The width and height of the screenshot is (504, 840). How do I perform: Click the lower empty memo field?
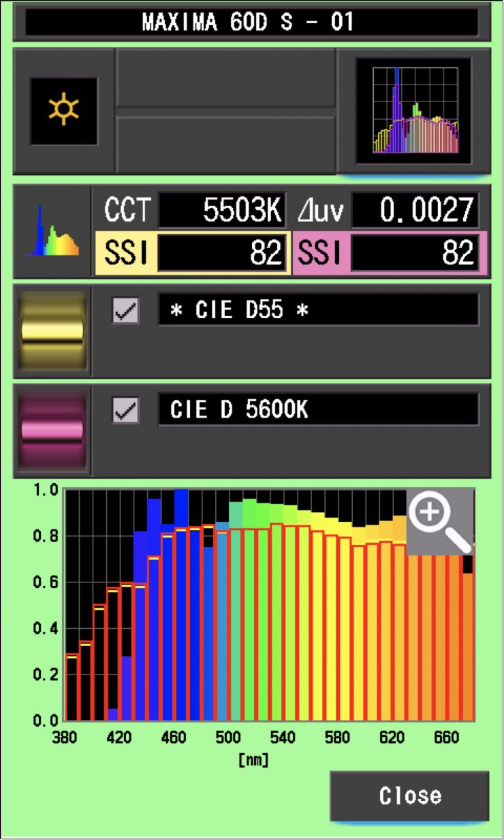point(225,144)
